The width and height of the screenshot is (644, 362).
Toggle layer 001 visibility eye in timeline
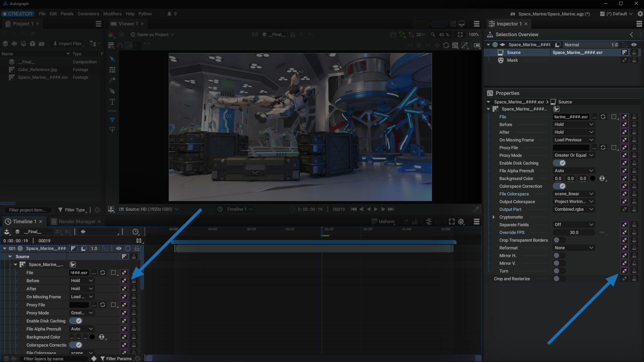tap(119, 248)
